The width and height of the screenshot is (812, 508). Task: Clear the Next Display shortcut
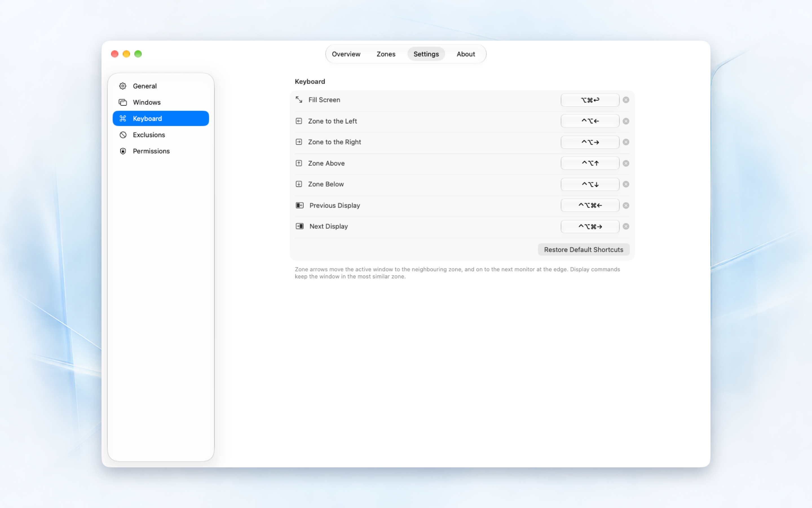coord(626,226)
